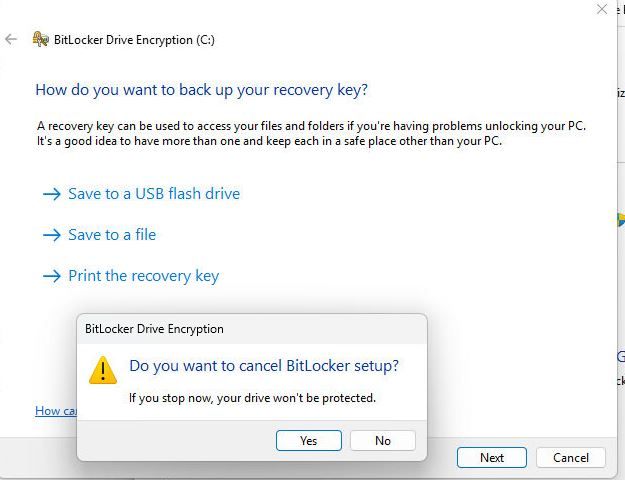This screenshot has height=480, width=625.
Task: Click the arrow beside Save to a file
Action: point(52,235)
